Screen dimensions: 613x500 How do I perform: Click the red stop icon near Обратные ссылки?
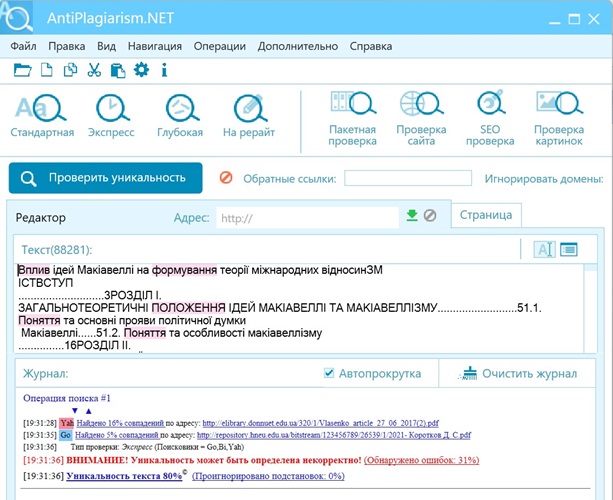coord(226,178)
